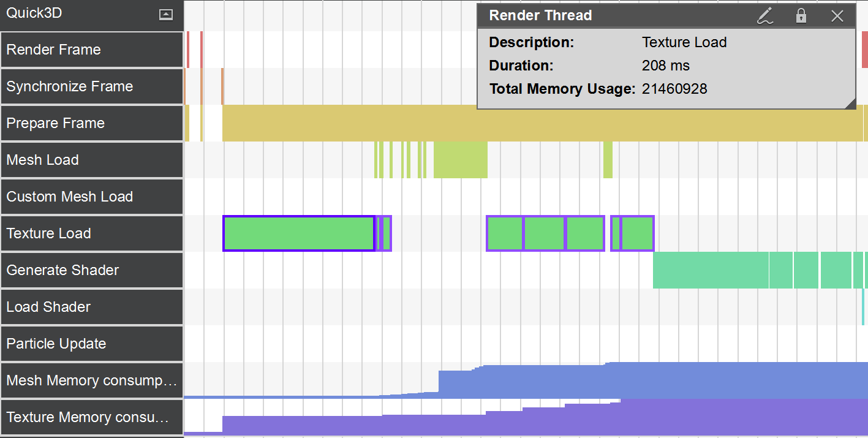Select the first large green Texture Load bar

(x=298, y=233)
